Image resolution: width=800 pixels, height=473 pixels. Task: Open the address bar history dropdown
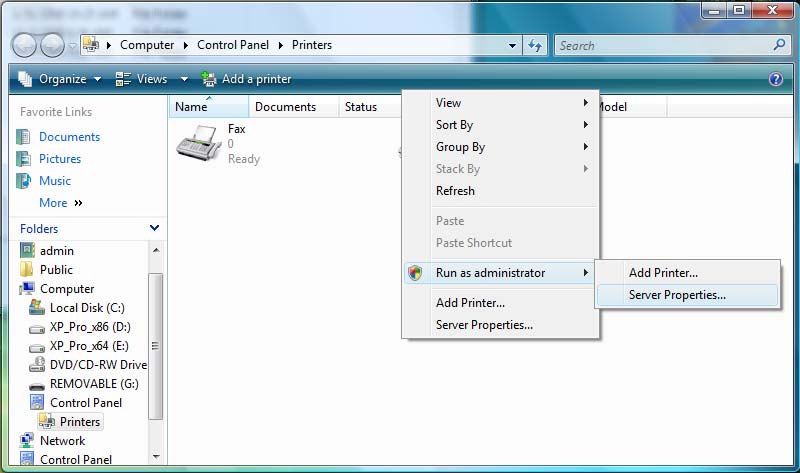[512, 45]
